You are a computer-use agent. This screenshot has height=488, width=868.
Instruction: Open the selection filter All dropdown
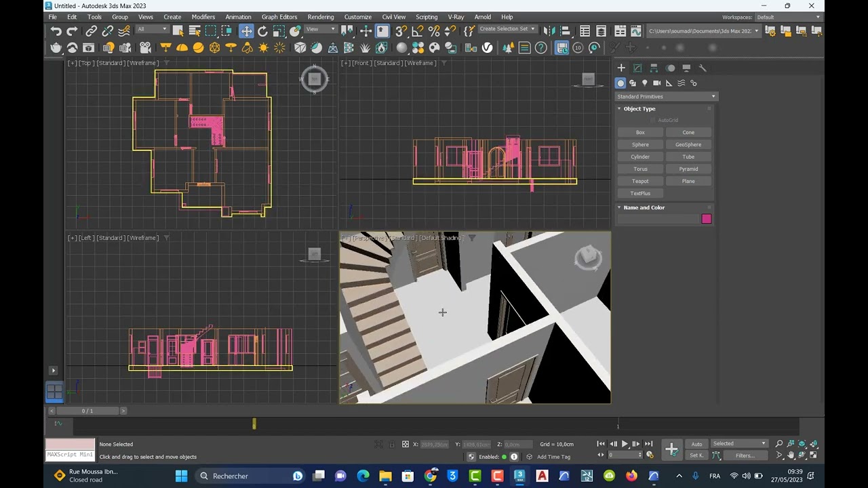point(152,29)
